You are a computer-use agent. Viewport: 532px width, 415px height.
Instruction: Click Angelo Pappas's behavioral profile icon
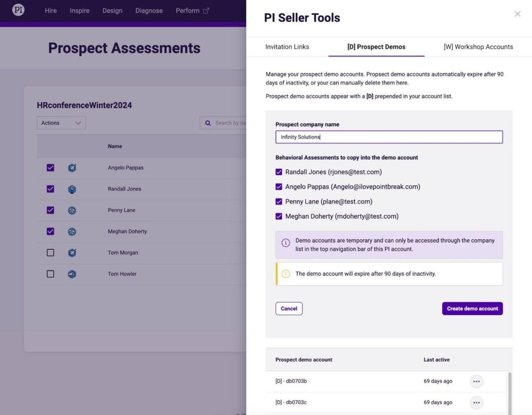click(72, 168)
